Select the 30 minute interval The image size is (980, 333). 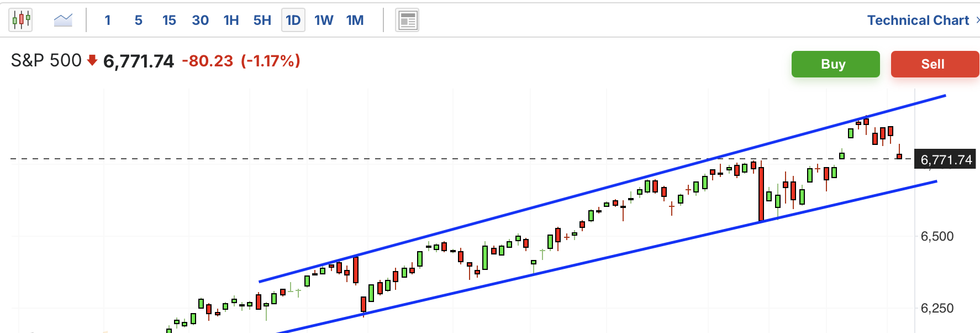(x=200, y=20)
